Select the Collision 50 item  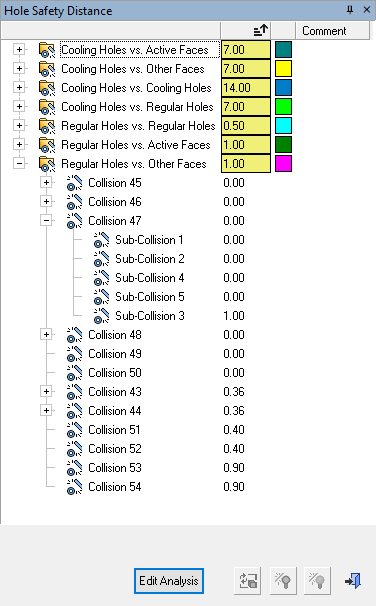(x=115, y=373)
